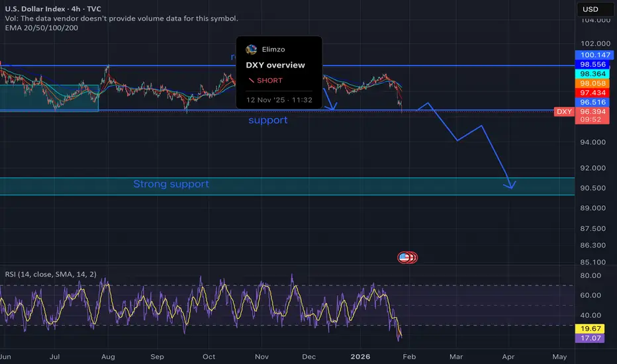The height and width of the screenshot is (364, 617).
Task: Click the 98.556 price label
Action: [x=593, y=64]
